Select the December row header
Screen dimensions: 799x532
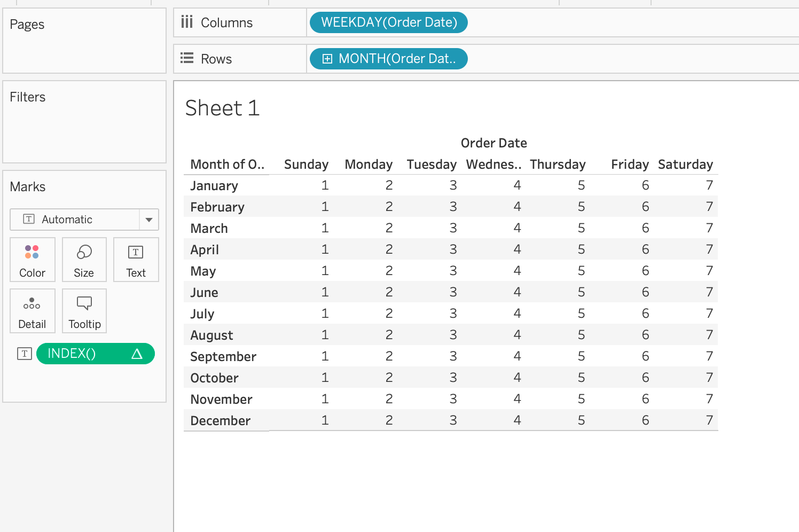click(220, 421)
